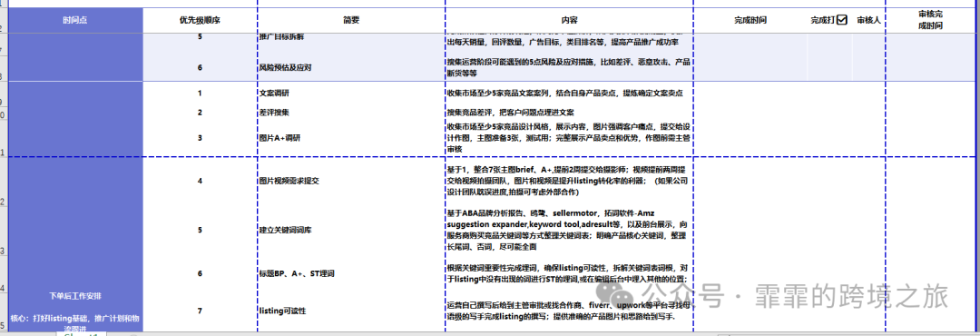The width and height of the screenshot is (980, 336).
Task: Select the 审核人 header cell
Action: tap(868, 21)
